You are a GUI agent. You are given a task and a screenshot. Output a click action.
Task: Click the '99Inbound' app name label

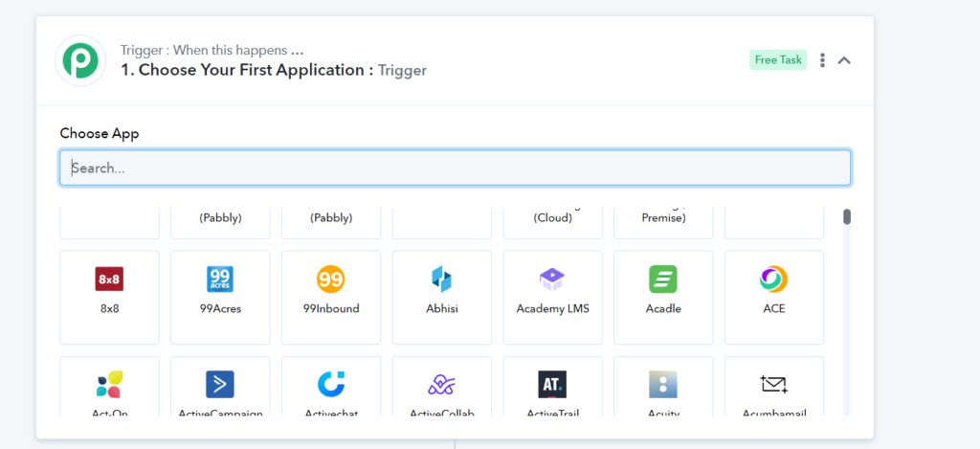coord(330,309)
